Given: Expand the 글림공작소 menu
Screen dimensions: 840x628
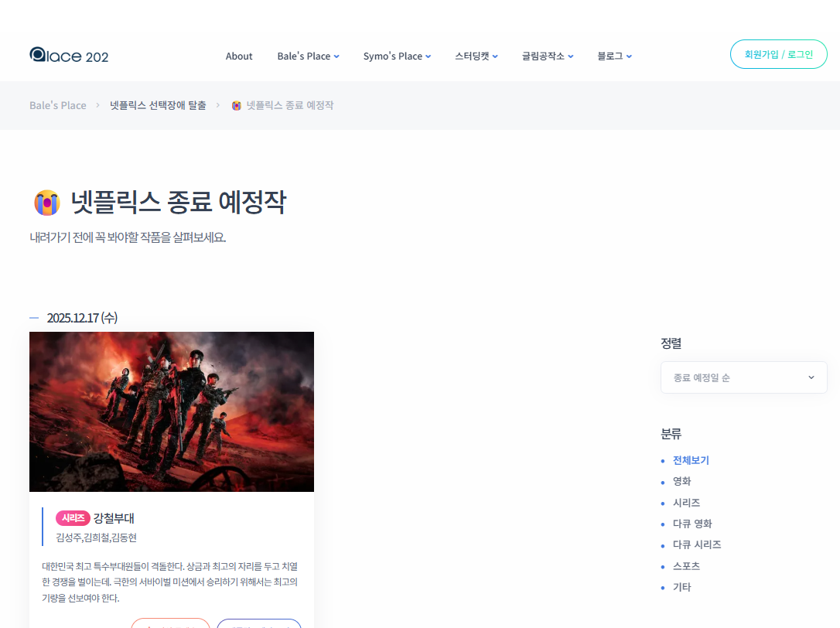Looking at the screenshot, I should point(548,56).
